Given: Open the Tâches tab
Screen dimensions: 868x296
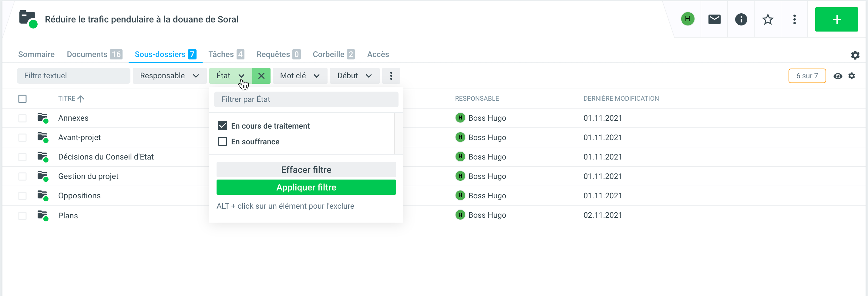Looking at the screenshot, I should [x=226, y=54].
